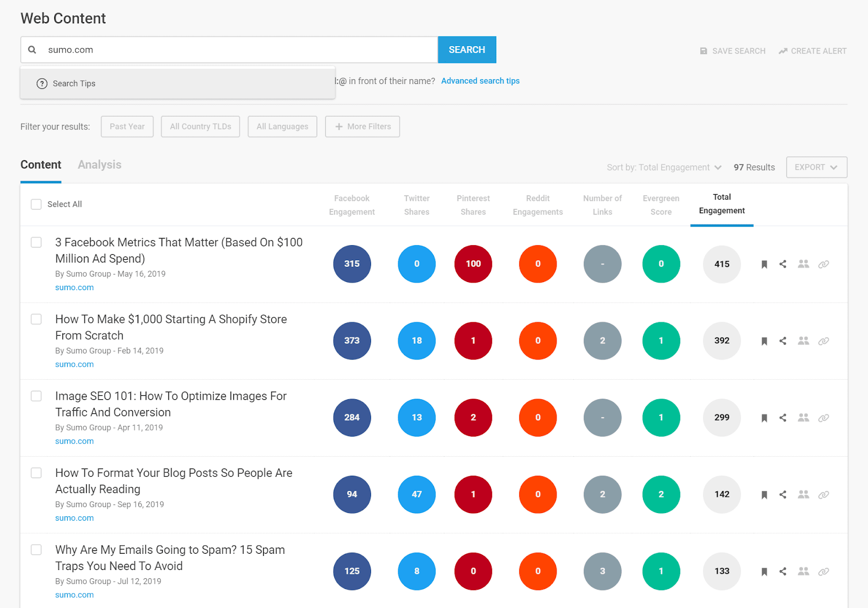Open the Sort by Total Engagement dropdown
Viewport: 868px width, 608px height.
tap(664, 168)
